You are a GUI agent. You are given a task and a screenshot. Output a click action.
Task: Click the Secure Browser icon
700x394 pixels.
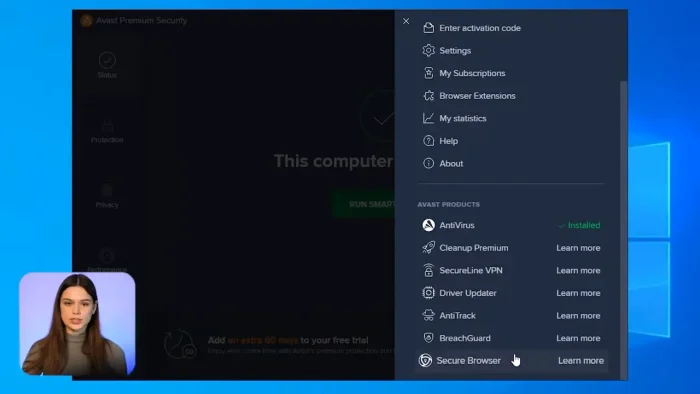pos(425,361)
